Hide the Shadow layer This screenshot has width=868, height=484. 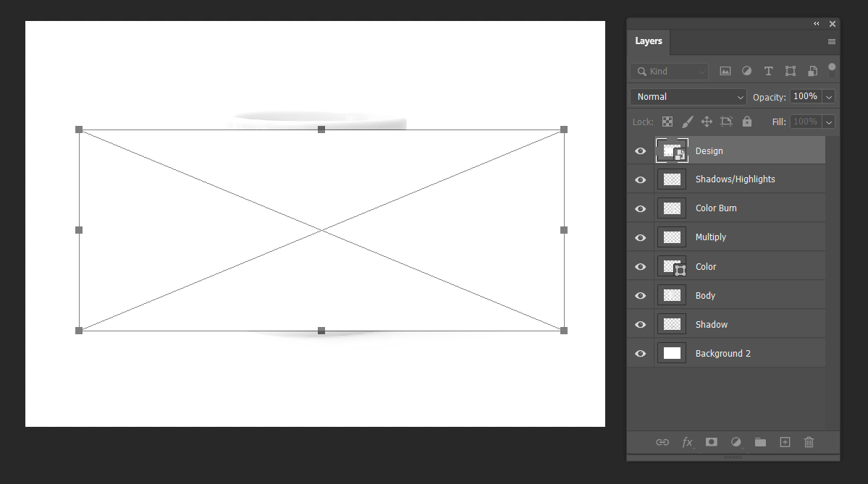[641, 324]
